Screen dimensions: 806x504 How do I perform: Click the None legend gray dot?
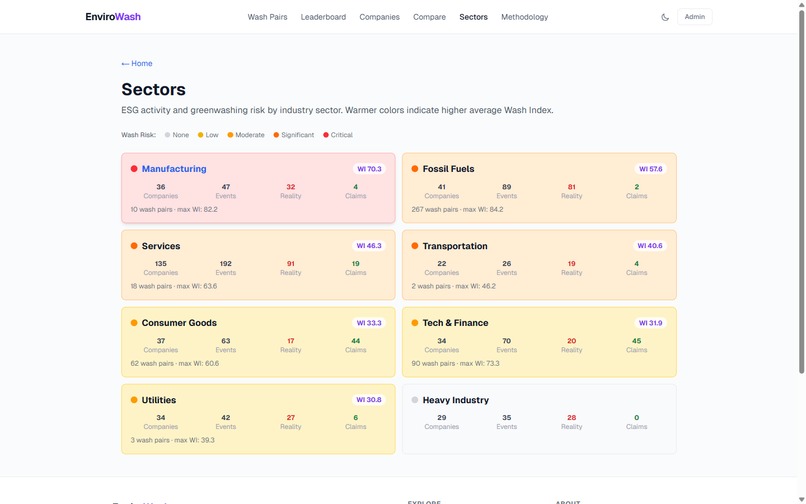coord(167,135)
